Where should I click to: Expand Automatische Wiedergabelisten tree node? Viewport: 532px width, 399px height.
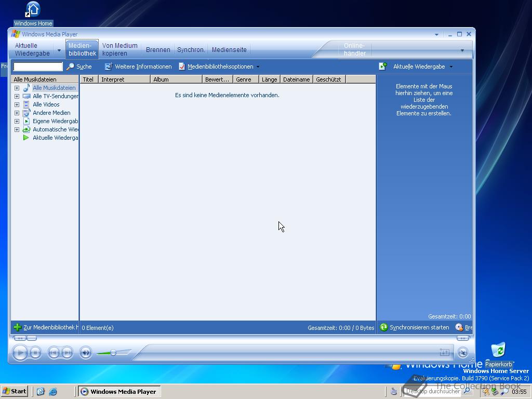pyautogui.click(x=17, y=129)
